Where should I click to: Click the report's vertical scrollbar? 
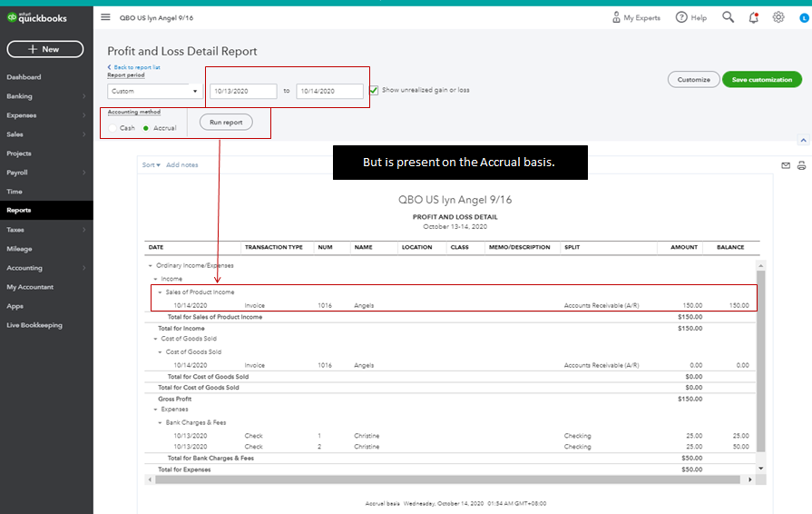point(760,361)
